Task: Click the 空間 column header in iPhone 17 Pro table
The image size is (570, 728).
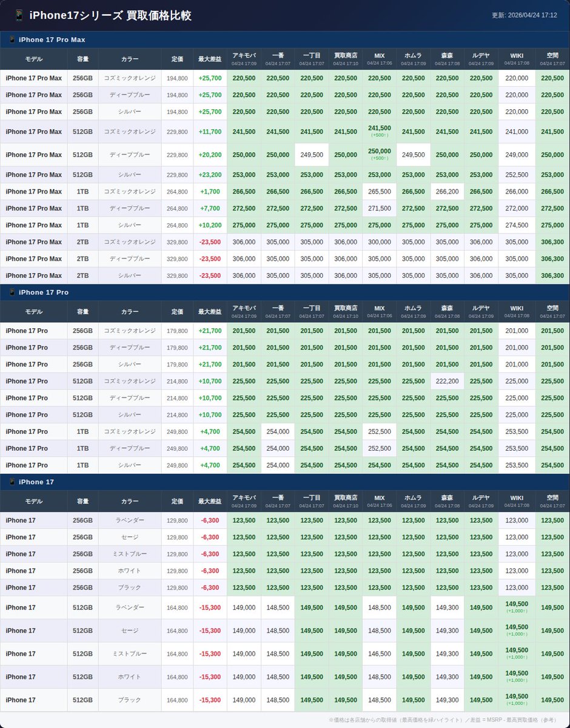Action: [x=552, y=312]
